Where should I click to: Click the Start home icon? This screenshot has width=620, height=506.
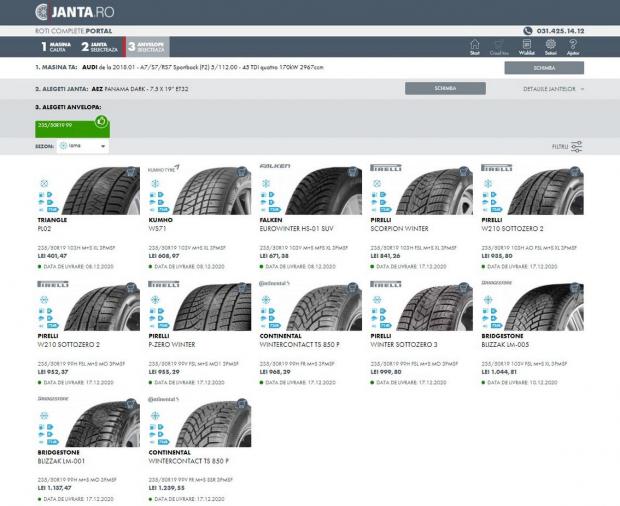(475, 46)
